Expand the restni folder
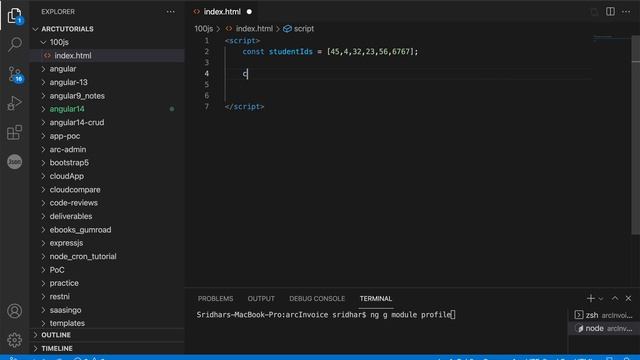 click(x=60, y=296)
